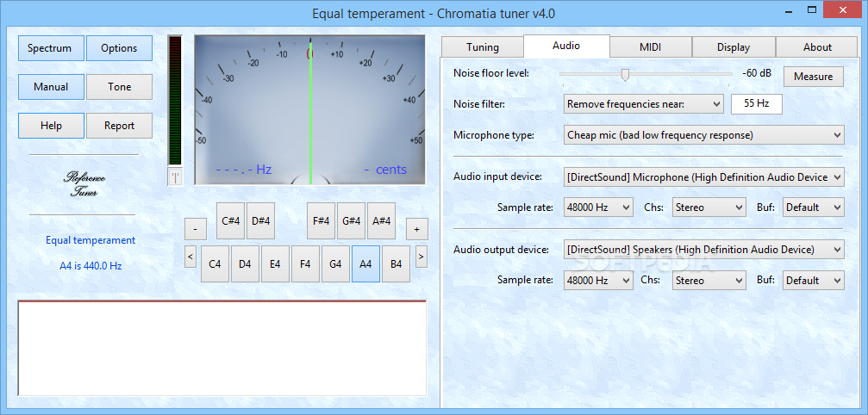Select the F#4 key
The height and width of the screenshot is (415, 868).
coord(321,220)
